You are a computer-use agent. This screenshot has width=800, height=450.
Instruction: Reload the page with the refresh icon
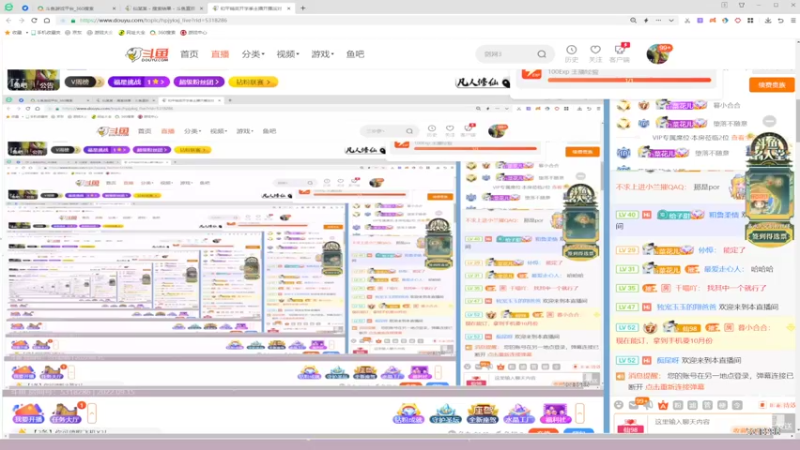(34, 20)
